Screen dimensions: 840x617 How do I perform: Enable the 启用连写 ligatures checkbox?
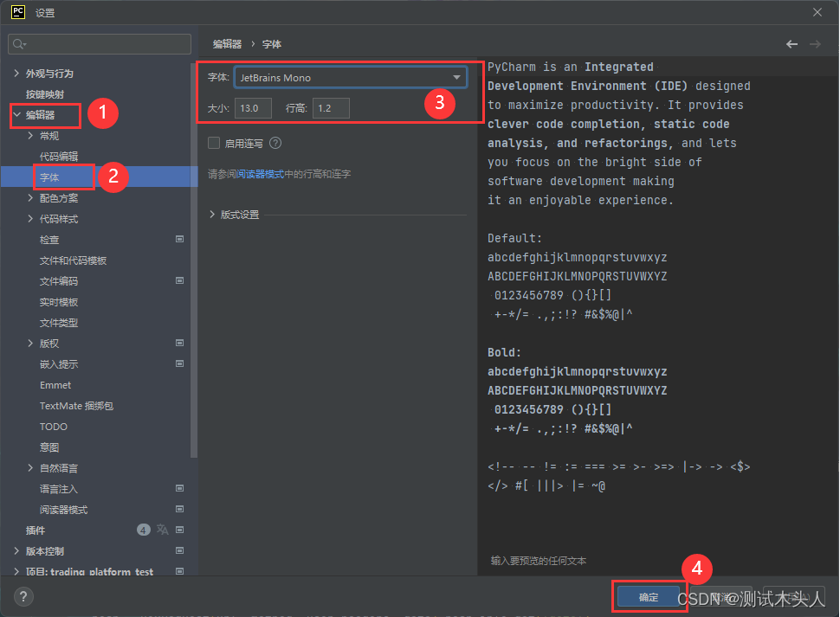coord(214,143)
